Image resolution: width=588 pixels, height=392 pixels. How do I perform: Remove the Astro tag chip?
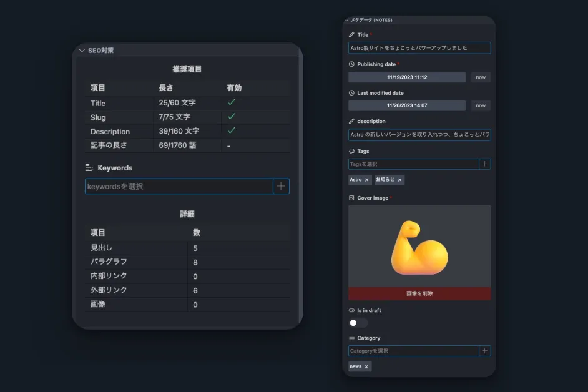pyautogui.click(x=367, y=179)
